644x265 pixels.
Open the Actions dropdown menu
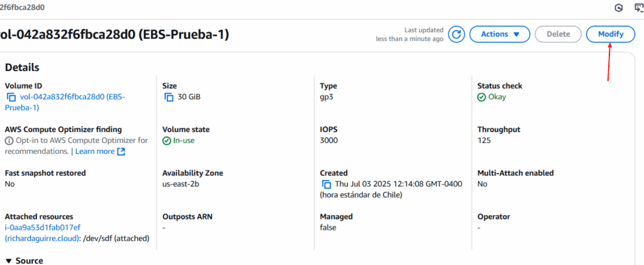coord(500,34)
